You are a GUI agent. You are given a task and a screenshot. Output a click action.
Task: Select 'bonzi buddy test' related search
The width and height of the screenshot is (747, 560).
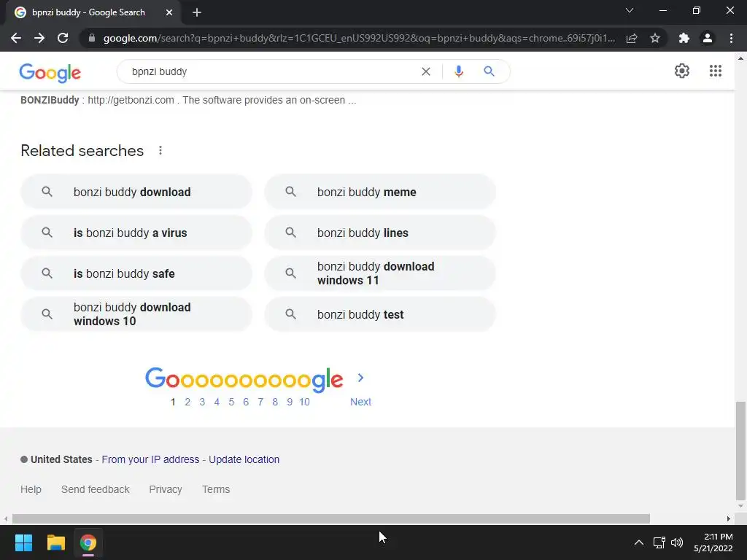click(380, 314)
